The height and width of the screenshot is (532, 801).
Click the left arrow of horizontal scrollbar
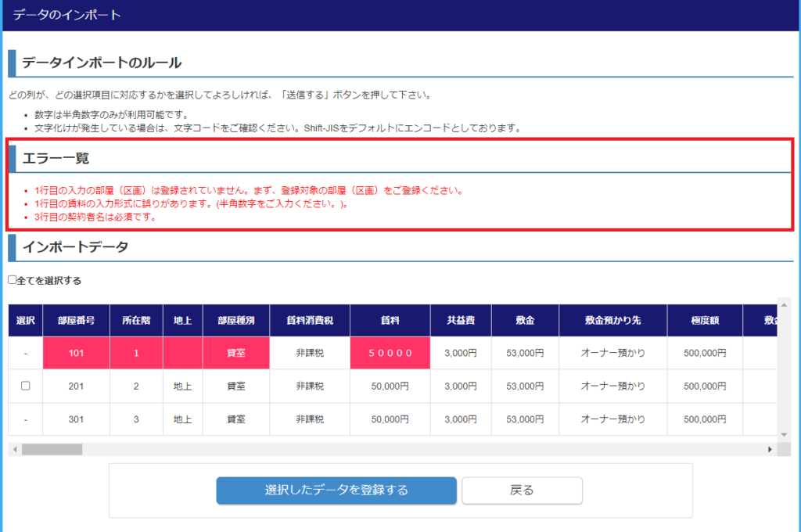click(x=14, y=449)
